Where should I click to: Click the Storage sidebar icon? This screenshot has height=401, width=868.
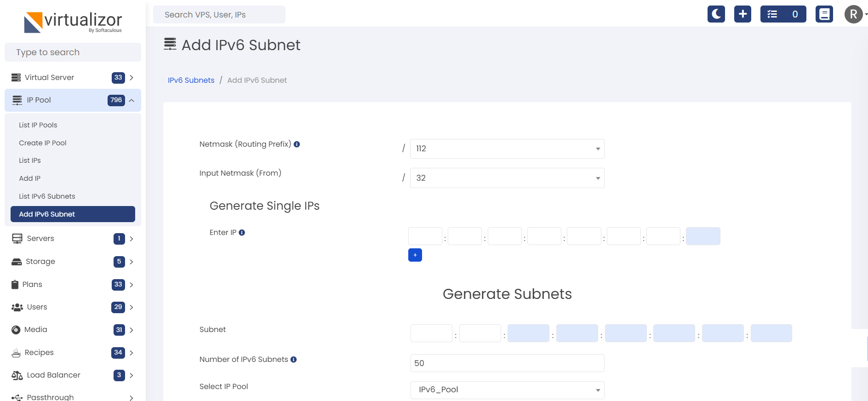tap(17, 262)
